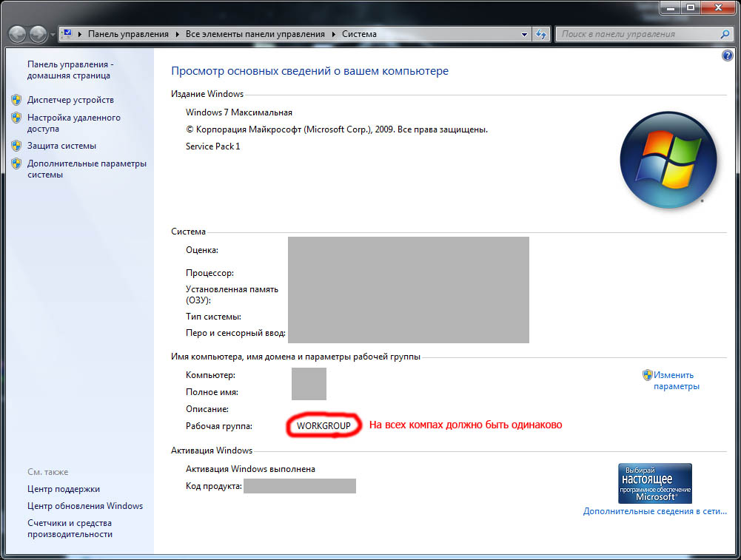Go back with the Back arrow button

click(18, 34)
